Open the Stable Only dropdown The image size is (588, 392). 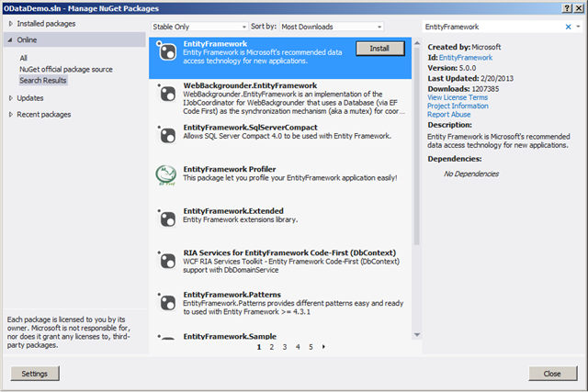click(199, 27)
